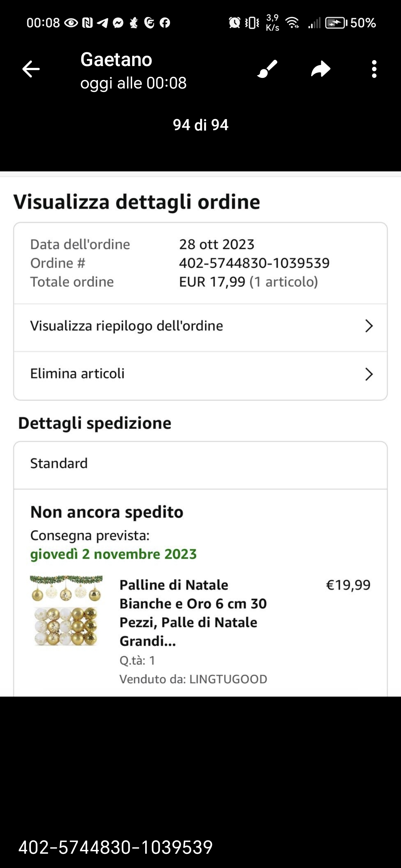This screenshot has height=868, width=401.
Task: Tap the Wi-Fi status icon
Action: [x=293, y=23]
